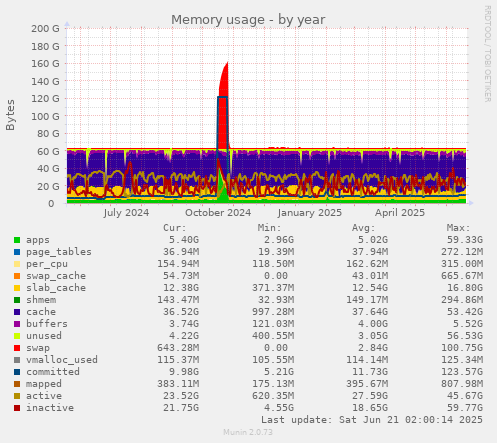Click the 'Avg:' column header
The width and height of the screenshot is (497, 443).
[364, 228]
